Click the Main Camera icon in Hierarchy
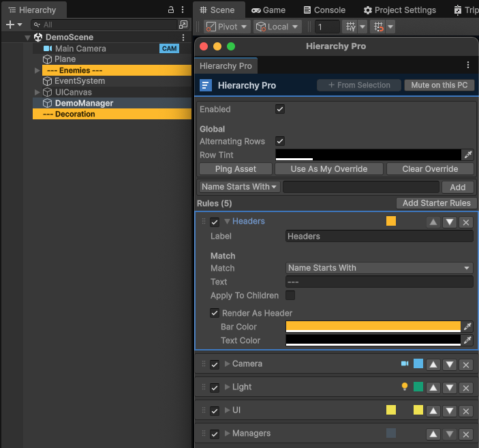Screen dimensions: 479x448 point(48,48)
